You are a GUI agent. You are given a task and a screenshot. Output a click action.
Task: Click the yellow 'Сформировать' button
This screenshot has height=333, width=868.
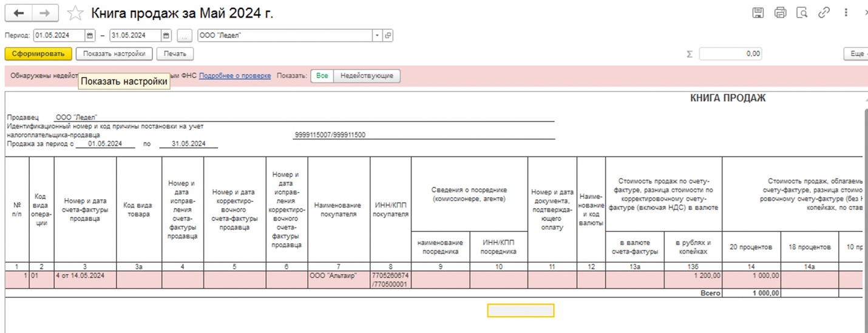38,54
